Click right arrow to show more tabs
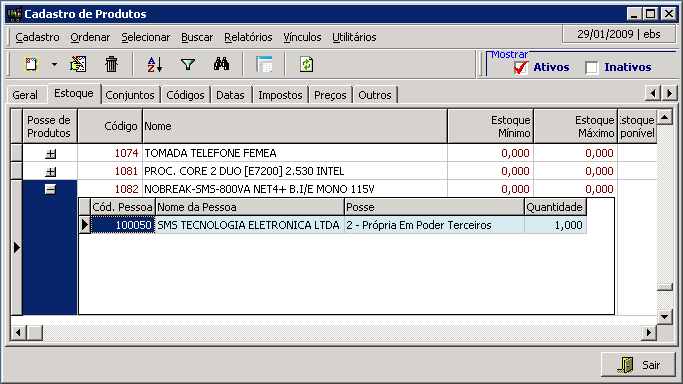The image size is (683, 384). (x=669, y=93)
